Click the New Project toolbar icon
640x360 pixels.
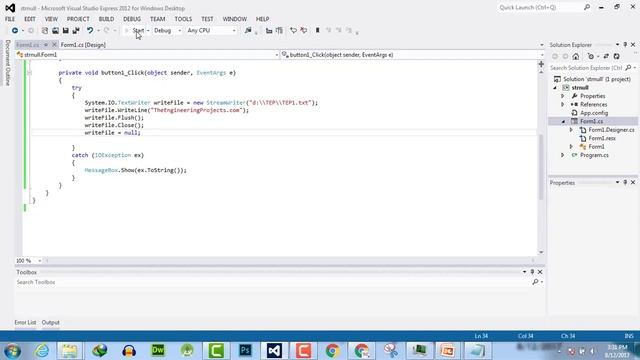(x=44, y=31)
